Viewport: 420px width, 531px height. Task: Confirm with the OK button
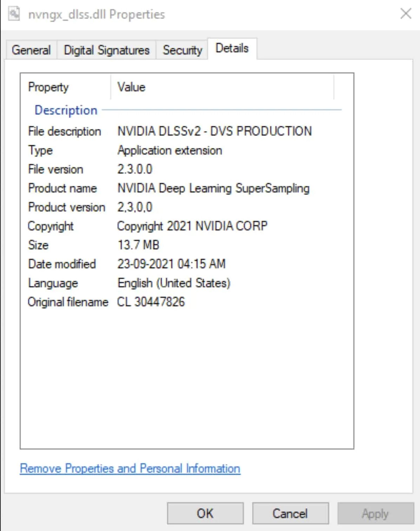(205, 513)
